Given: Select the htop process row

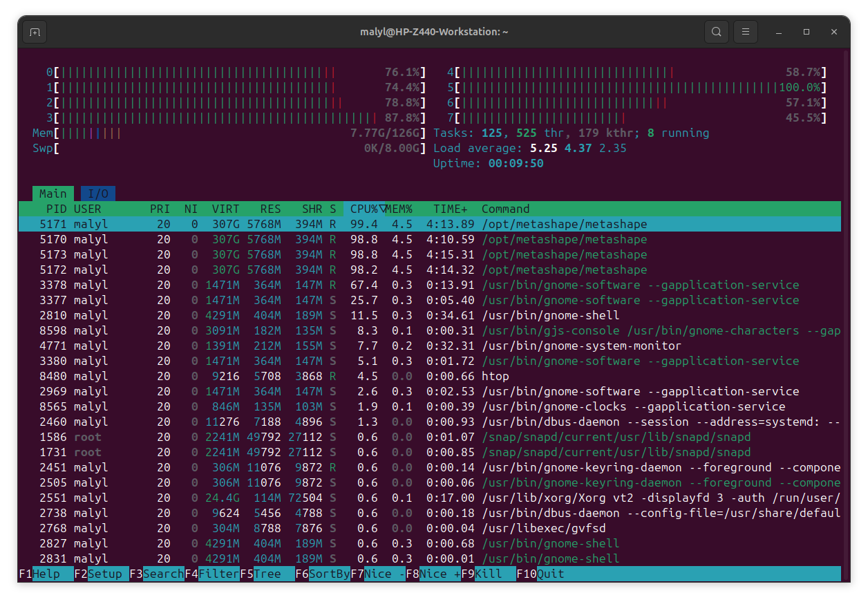Looking at the screenshot, I should pos(430,376).
